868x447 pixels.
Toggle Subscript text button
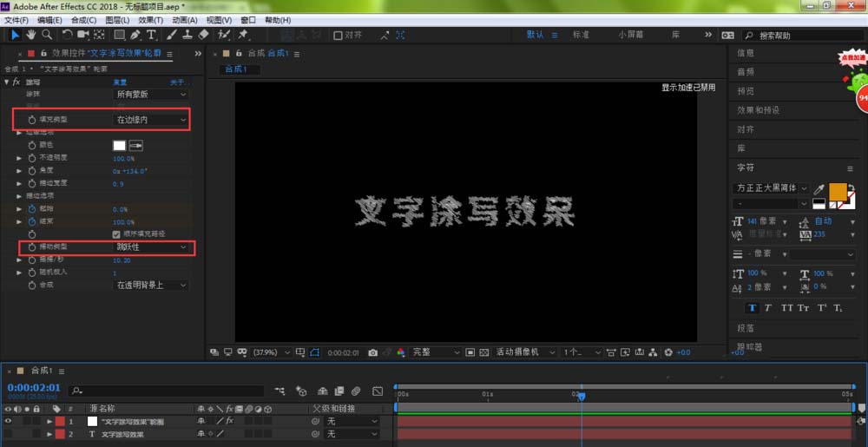point(838,308)
